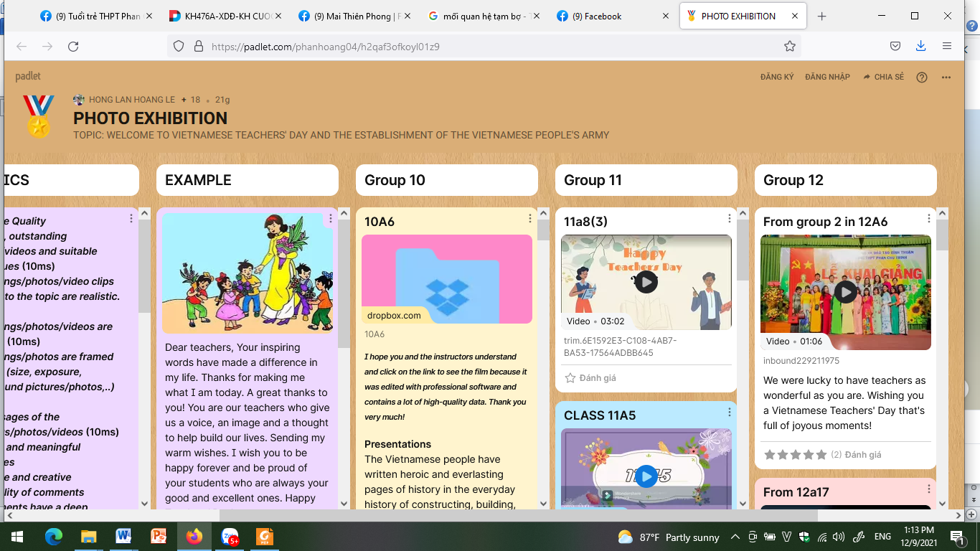The image size is (980, 551).
Task: Click the bookmark star in address bar
Action: point(790,47)
